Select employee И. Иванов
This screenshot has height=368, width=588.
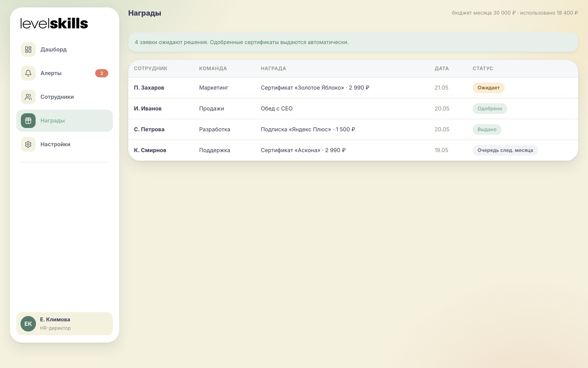click(x=148, y=109)
